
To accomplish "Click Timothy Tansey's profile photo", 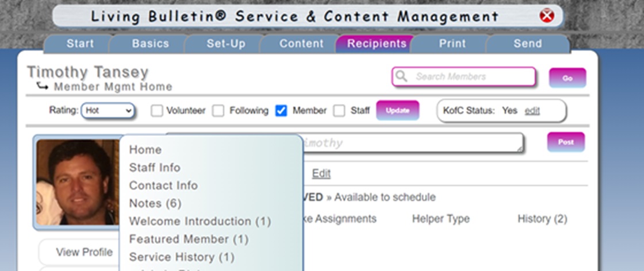I will pos(78,183).
